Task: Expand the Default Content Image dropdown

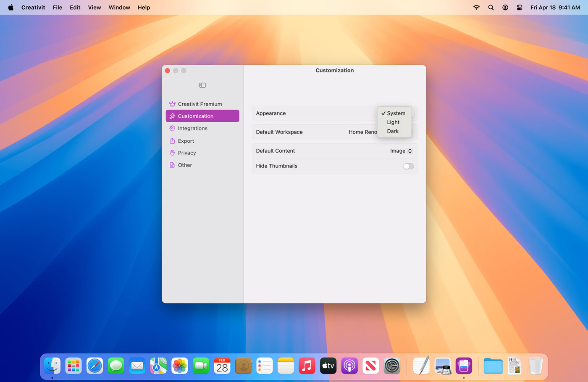Action: (402, 151)
